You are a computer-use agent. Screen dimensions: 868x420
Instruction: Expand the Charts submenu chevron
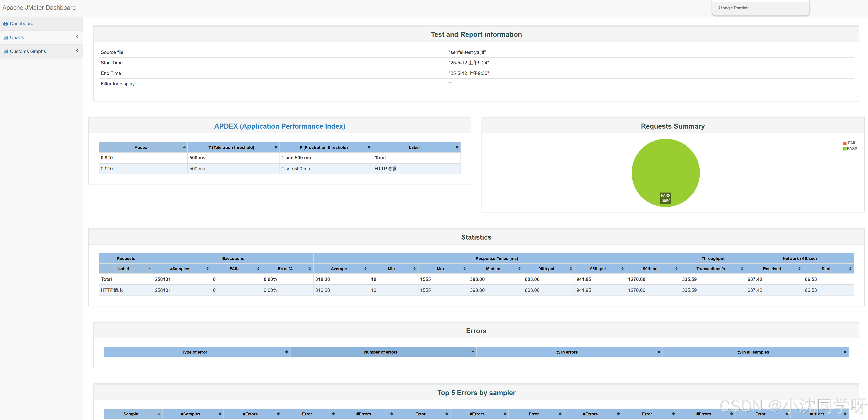pyautogui.click(x=77, y=37)
